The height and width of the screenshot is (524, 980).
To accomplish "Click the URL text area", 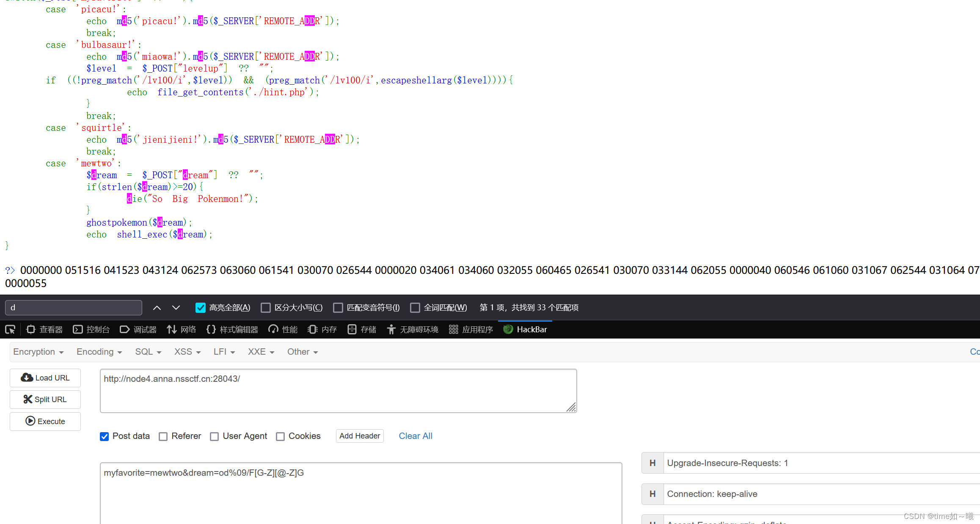I will click(338, 391).
